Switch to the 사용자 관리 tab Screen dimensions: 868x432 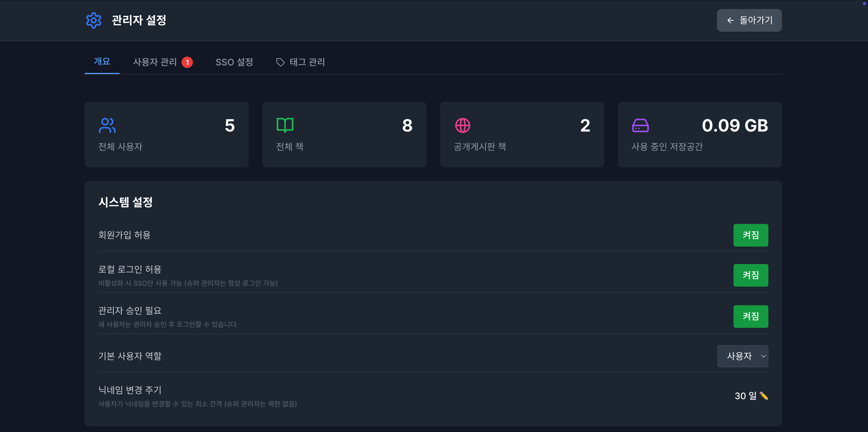(155, 62)
